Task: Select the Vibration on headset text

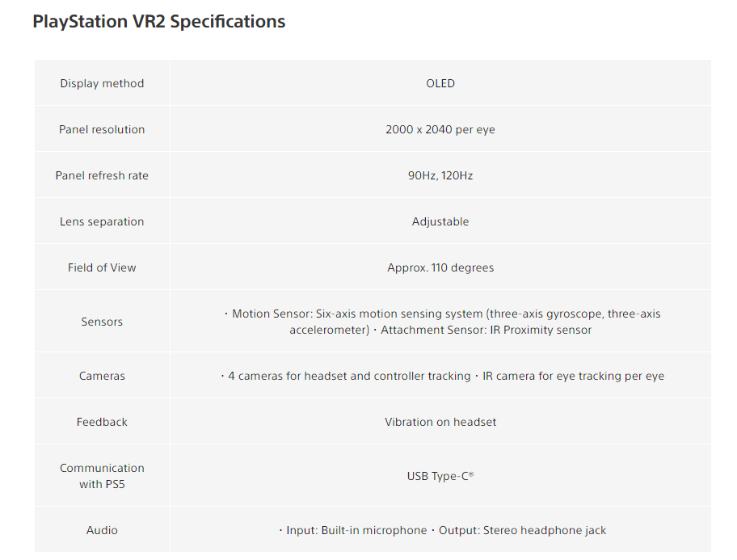Action: click(440, 422)
